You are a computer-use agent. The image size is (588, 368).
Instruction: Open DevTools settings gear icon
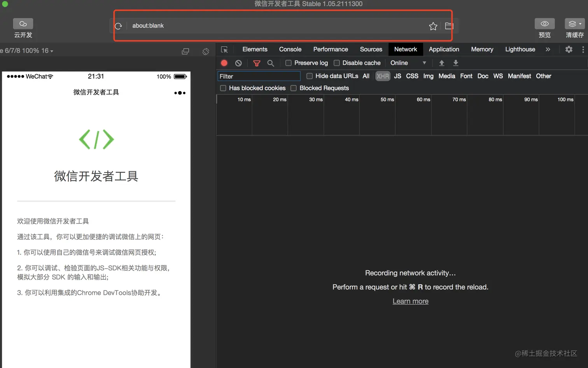(569, 49)
